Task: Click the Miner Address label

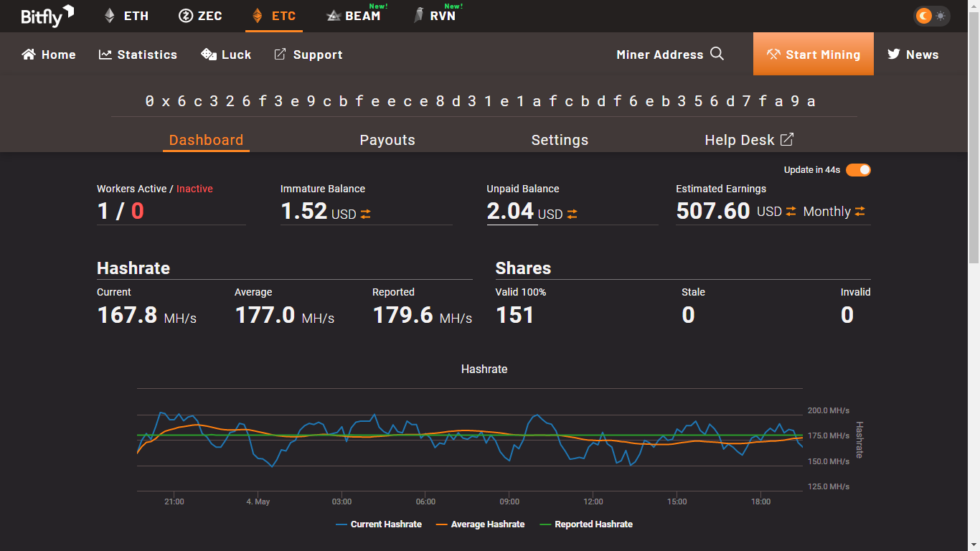Action: click(660, 55)
